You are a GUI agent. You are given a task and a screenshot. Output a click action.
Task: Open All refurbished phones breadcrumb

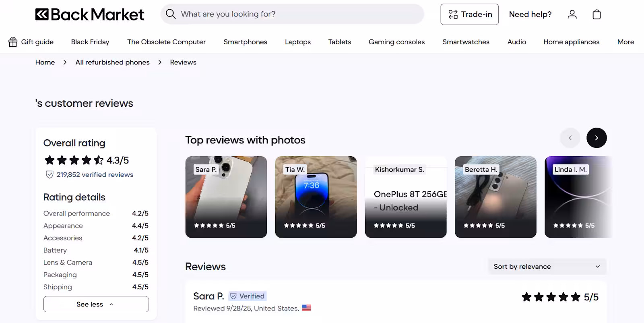click(x=112, y=62)
